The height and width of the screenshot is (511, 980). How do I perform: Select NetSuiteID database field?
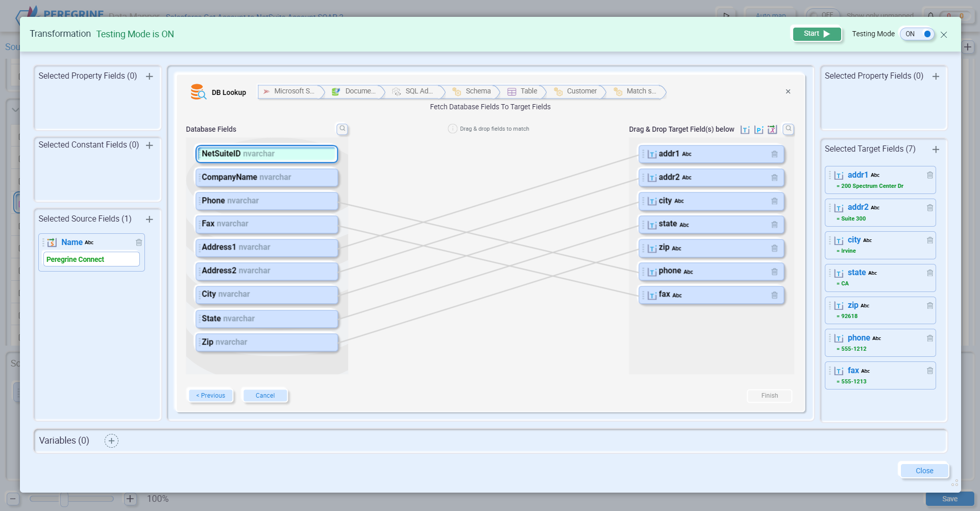click(x=266, y=154)
